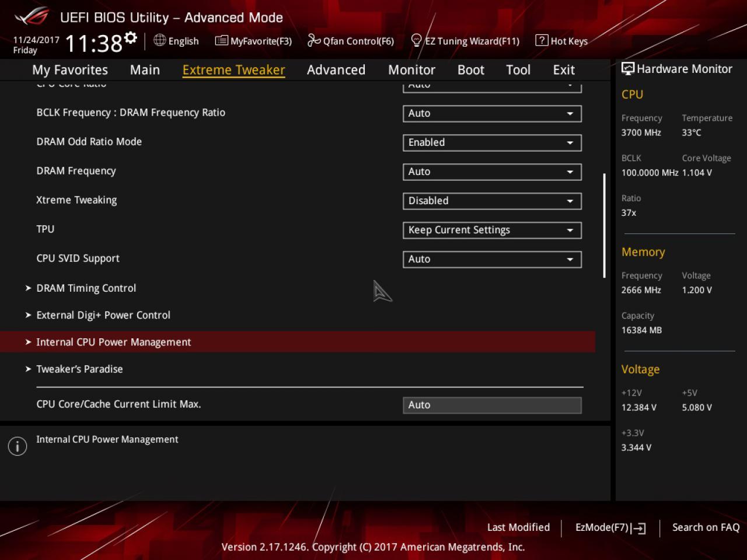Click Memory voltage value 1.200 V
747x560 pixels.
coord(697,290)
